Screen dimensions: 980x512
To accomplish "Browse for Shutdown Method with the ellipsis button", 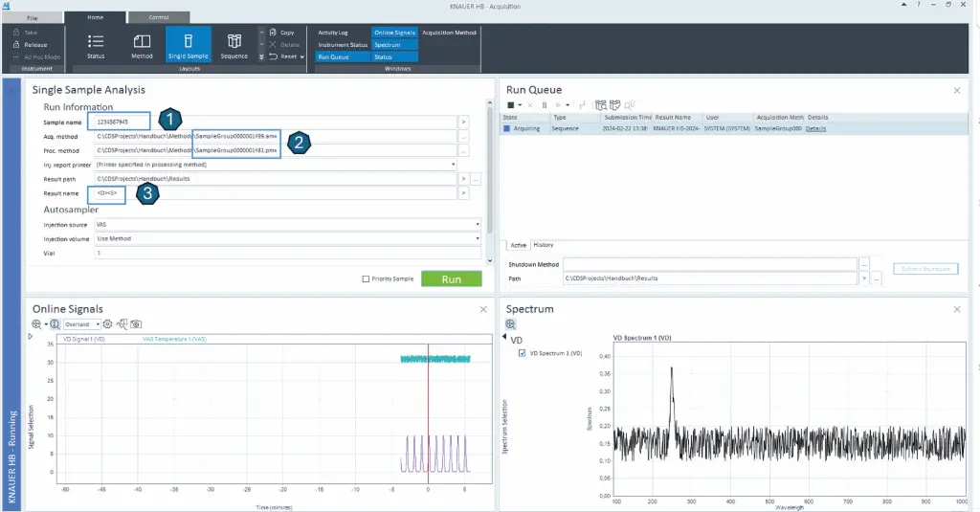I will tap(864, 264).
